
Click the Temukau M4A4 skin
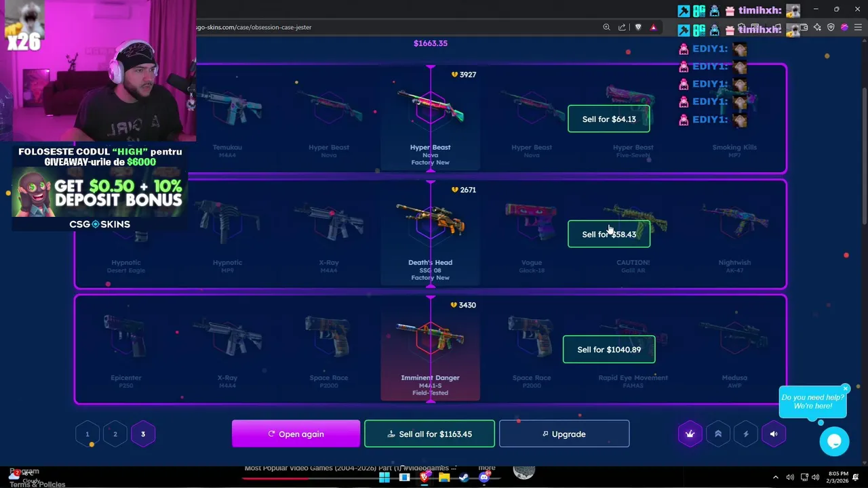(227, 119)
